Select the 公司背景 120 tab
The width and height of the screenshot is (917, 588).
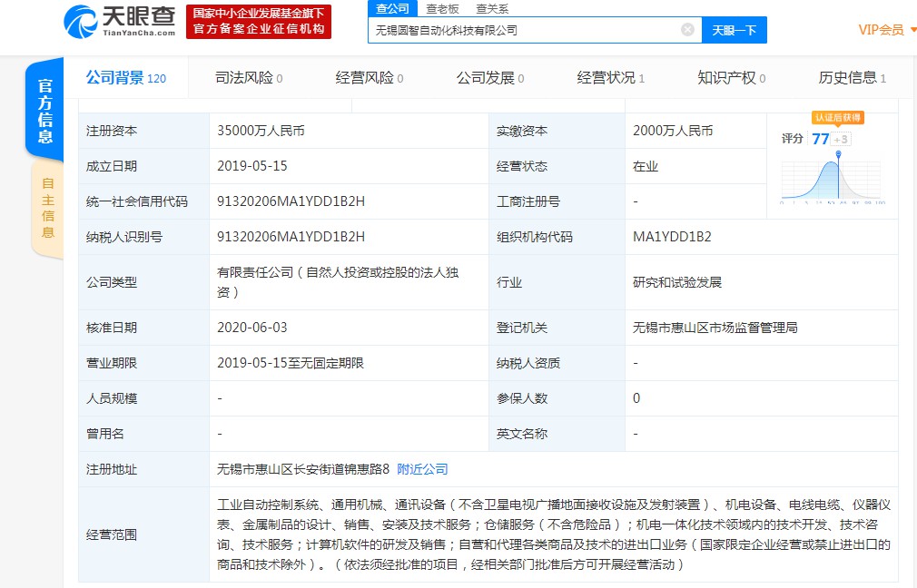click(125, 78)
